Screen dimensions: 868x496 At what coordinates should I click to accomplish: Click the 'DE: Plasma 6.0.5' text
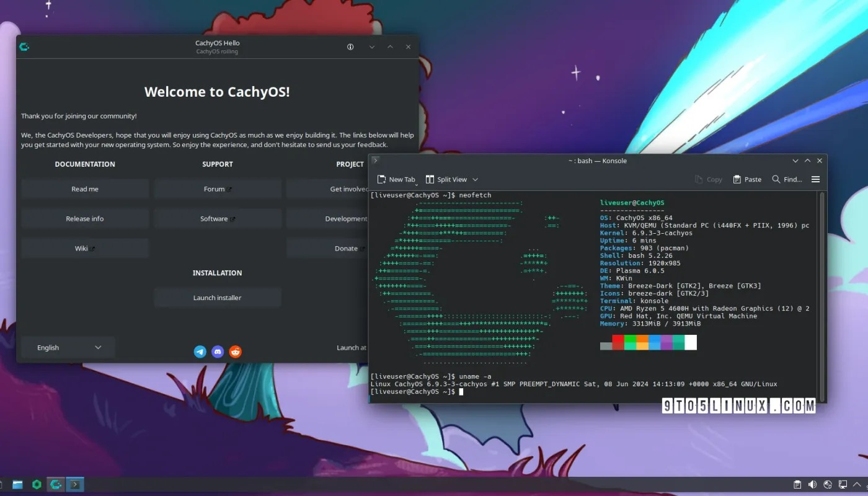632,271
